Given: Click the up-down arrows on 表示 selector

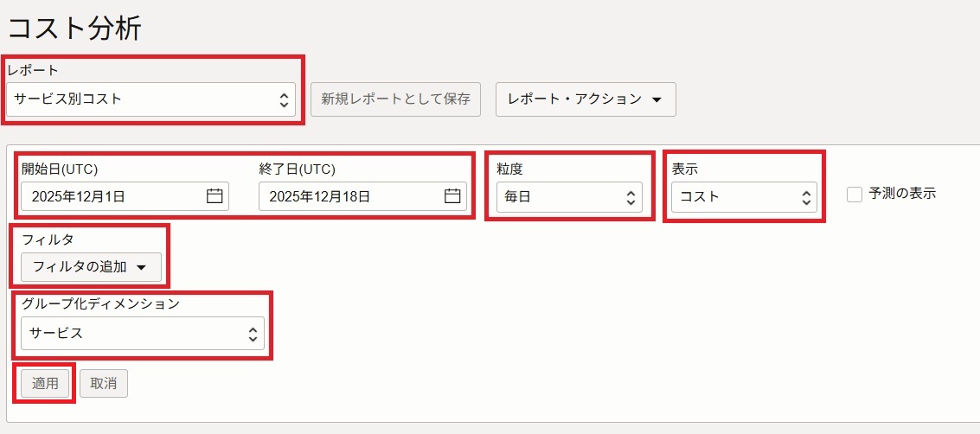Looking at the screenshot, I should pos(806,197).
